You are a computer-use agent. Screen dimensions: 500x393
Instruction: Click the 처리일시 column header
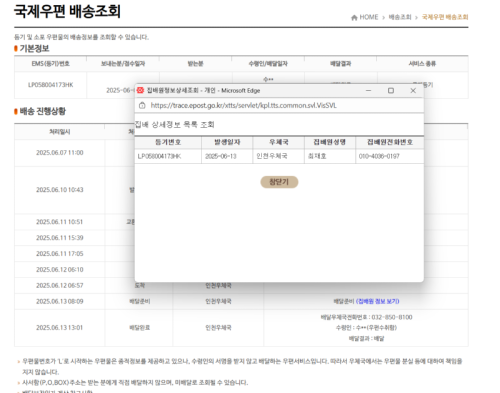(60, 132)
